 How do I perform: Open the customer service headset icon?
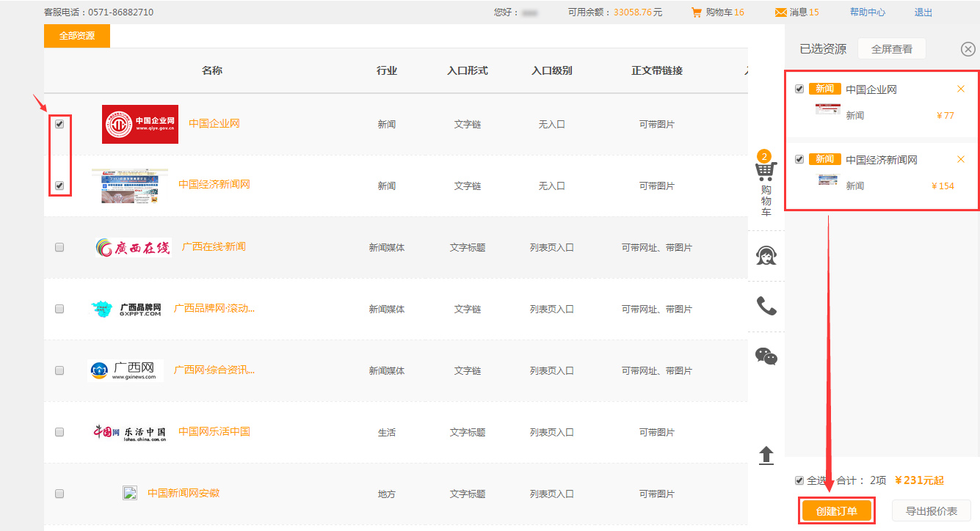pos(766,256)
